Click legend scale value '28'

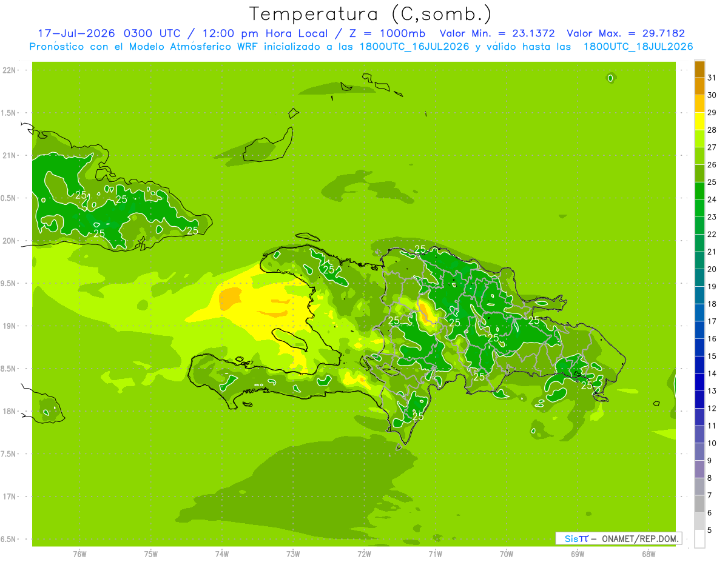[712, 130]
